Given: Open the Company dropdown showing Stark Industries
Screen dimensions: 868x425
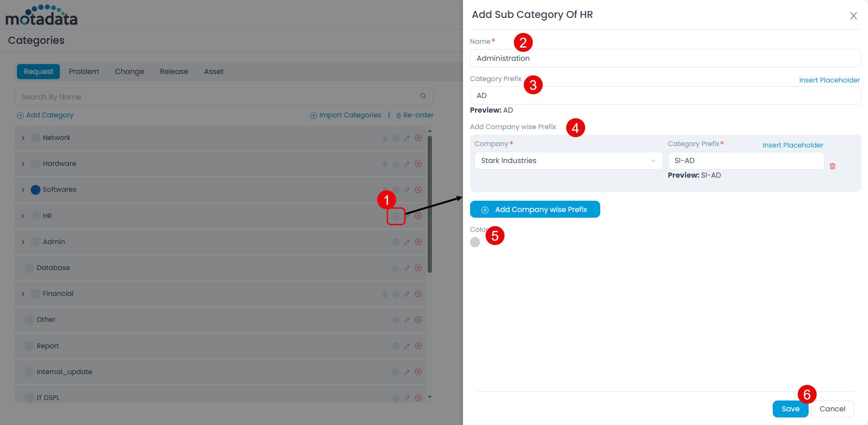Looking at the screenshot, I should tap(568, 161).
